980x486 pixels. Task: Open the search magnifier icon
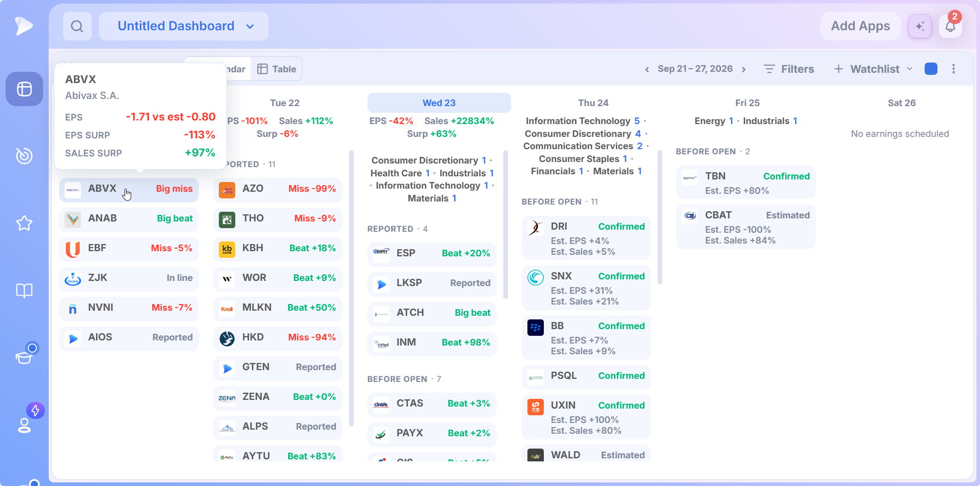pos(77,26)
